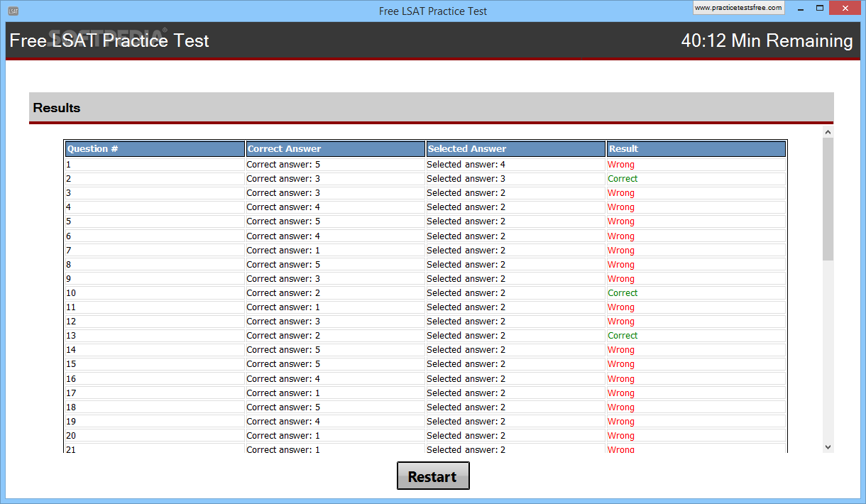The width and height of the screenshot is (866, 504).
Task: Minimize the Free LSAT Practice Test window
Action: (x=800, y=9)
